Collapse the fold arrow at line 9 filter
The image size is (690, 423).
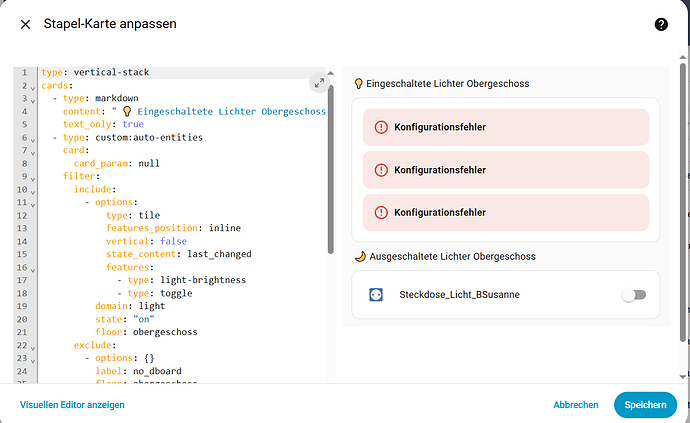click(33, 178)
